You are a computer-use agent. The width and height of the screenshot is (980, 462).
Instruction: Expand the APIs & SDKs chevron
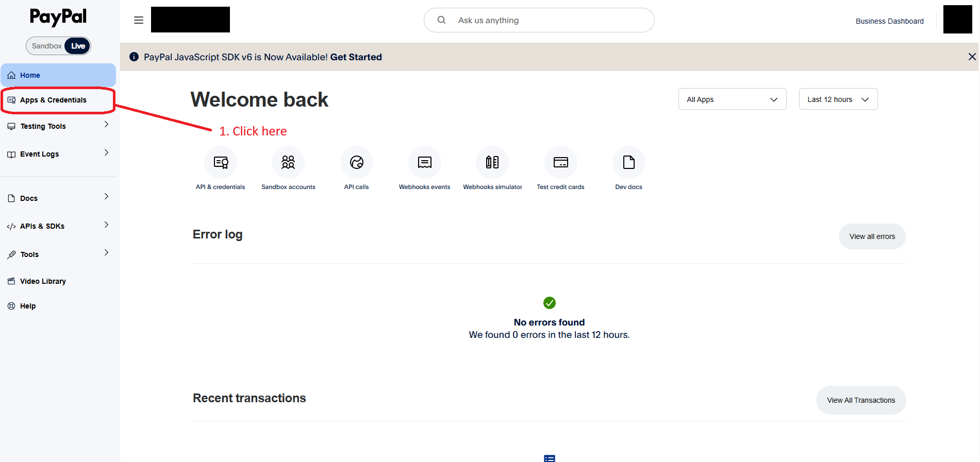[x=106, y=225]
